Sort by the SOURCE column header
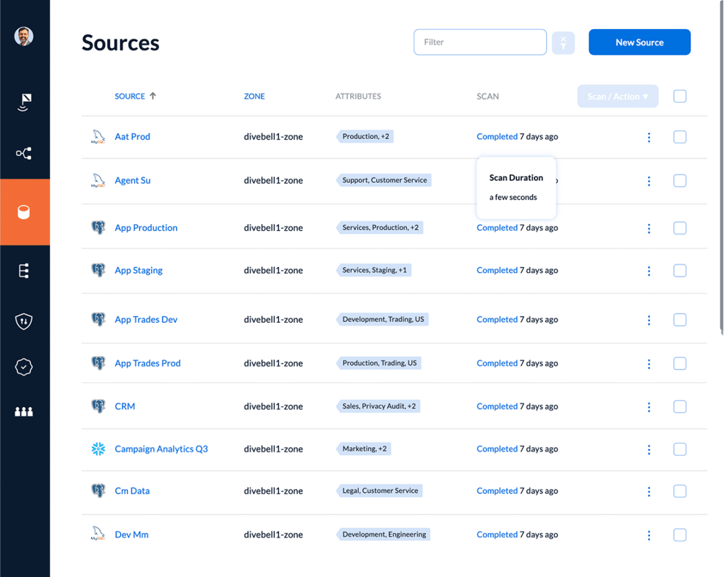This screenshot has height=577, width=728. pyautogui.click(x=130, y=96)
